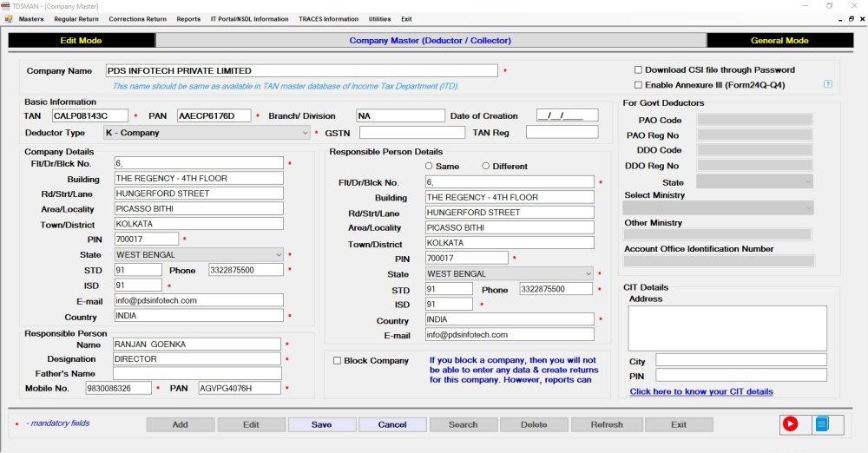The image size is (868, 453).
Task: Click Company Details Rd/Strt/Lane field
Action: tap(199, 194)
